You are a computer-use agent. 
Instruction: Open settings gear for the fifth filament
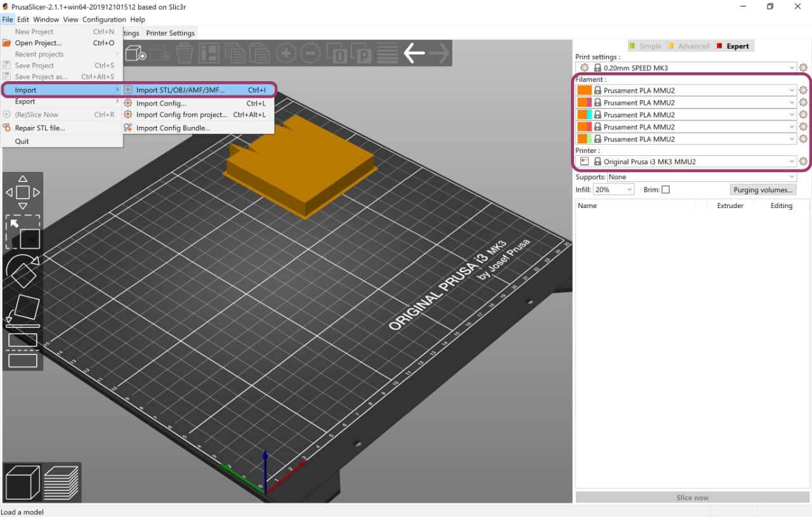[x=803, y=139]
